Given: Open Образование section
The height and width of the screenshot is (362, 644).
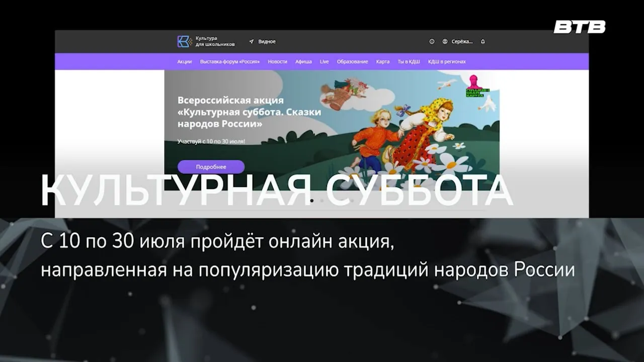Looking at the screenshot, I should [x=353, y=61].
